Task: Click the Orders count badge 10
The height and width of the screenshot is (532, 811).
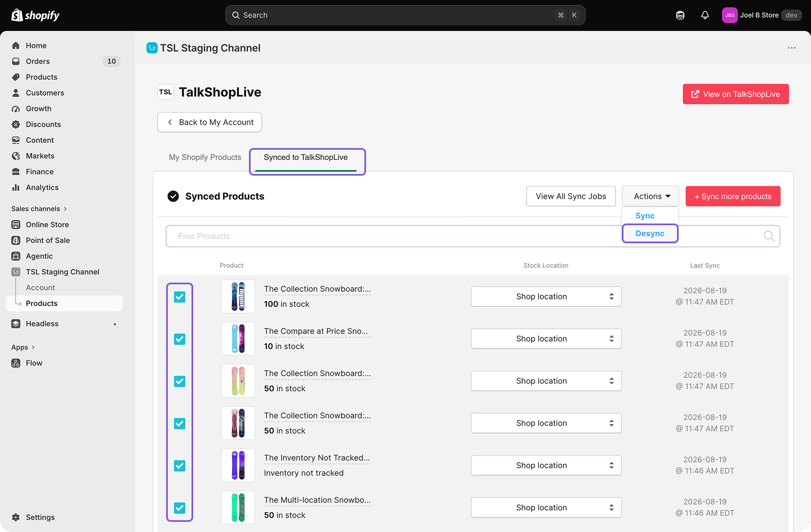Action: (x=112, y=61)
